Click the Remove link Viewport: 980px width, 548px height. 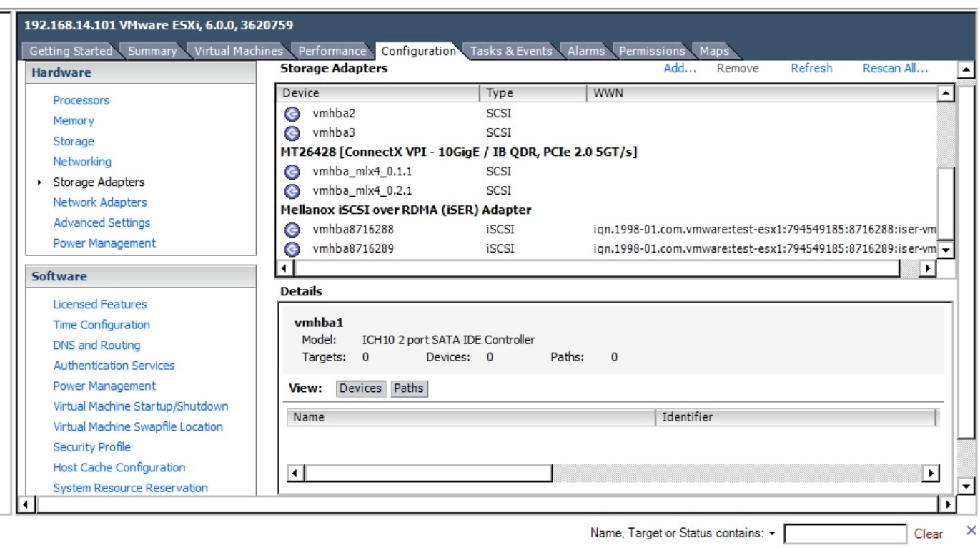coord(738,69)
